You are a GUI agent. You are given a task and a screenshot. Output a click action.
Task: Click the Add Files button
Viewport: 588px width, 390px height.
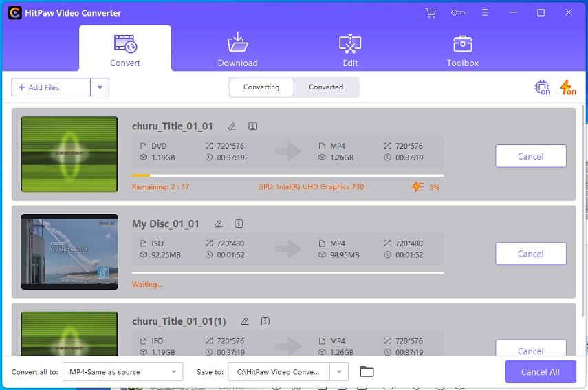coord(51,87)
